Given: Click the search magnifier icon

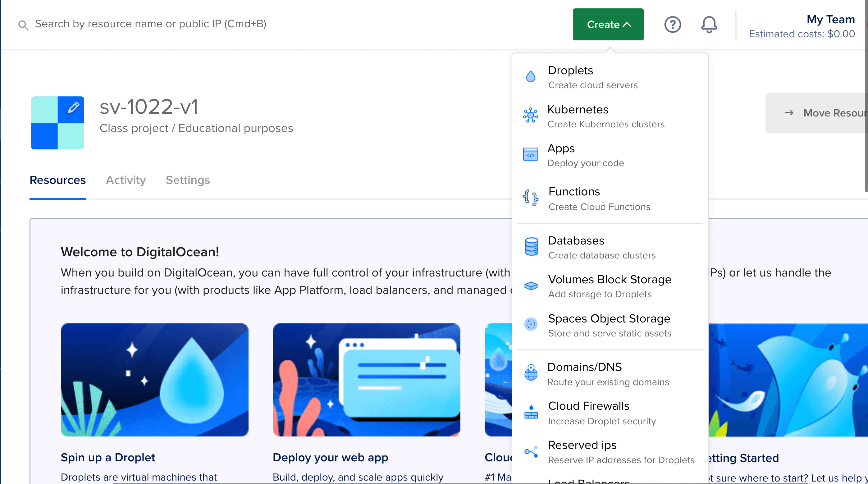Looking at the screenshot, I should tap(23, 25).
